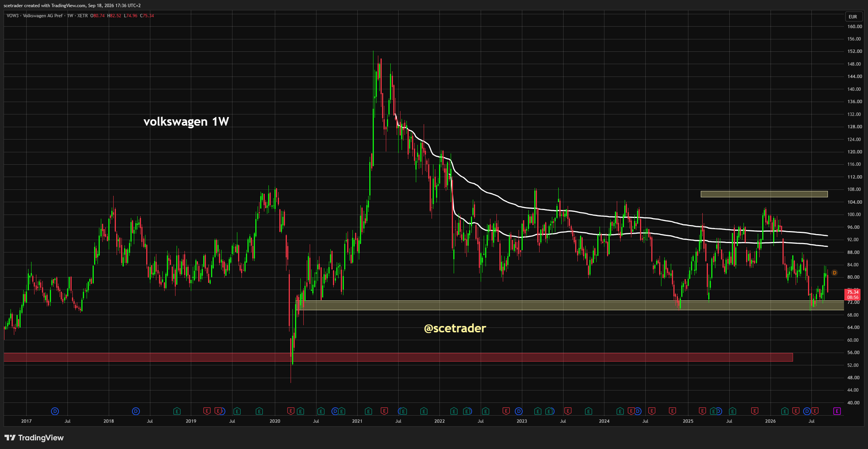The image size is (868, 449).
Task: Click the 1W interval in chart legend
Action: pos(70,16)
